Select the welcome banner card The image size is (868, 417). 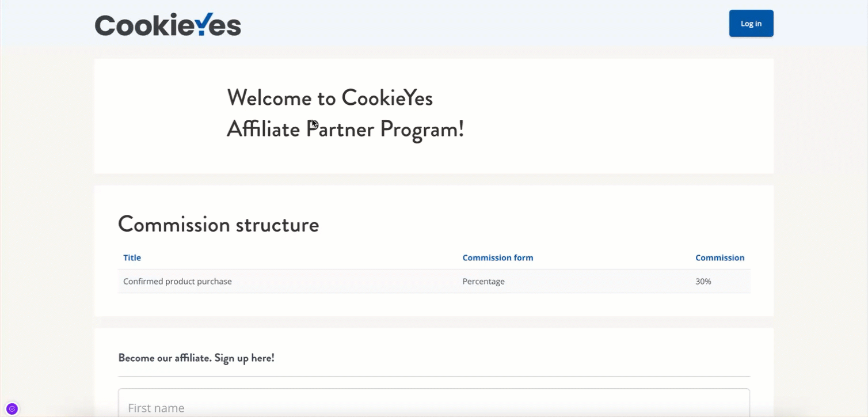click(434, 116)
